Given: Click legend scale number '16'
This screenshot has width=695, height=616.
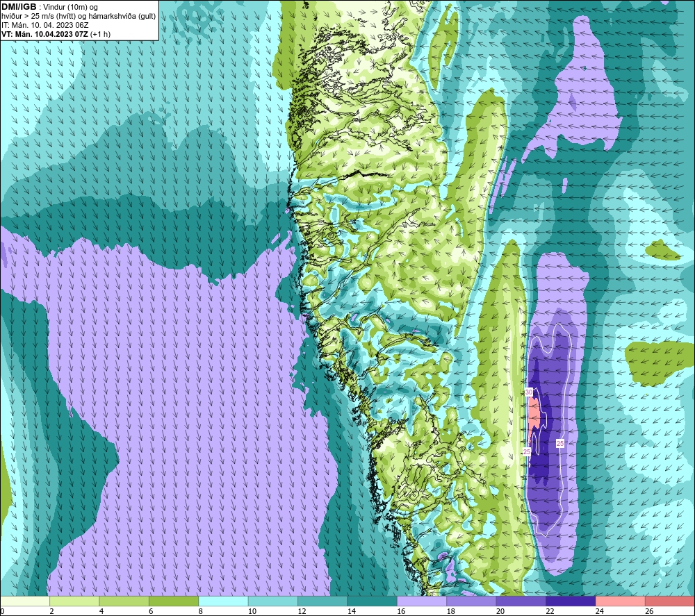Looking at the screenshot, I should pos(401,611).
